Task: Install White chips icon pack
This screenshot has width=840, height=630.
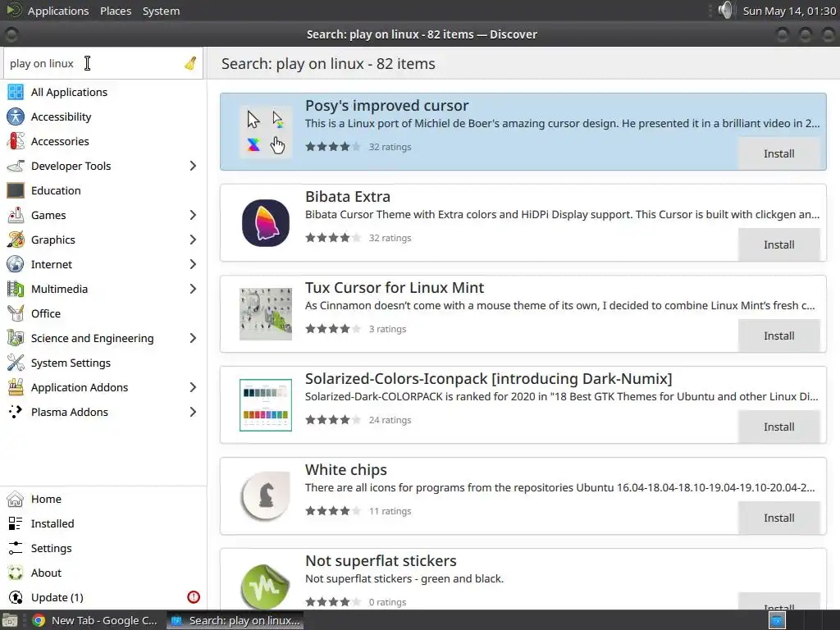Action: point(779,518)
